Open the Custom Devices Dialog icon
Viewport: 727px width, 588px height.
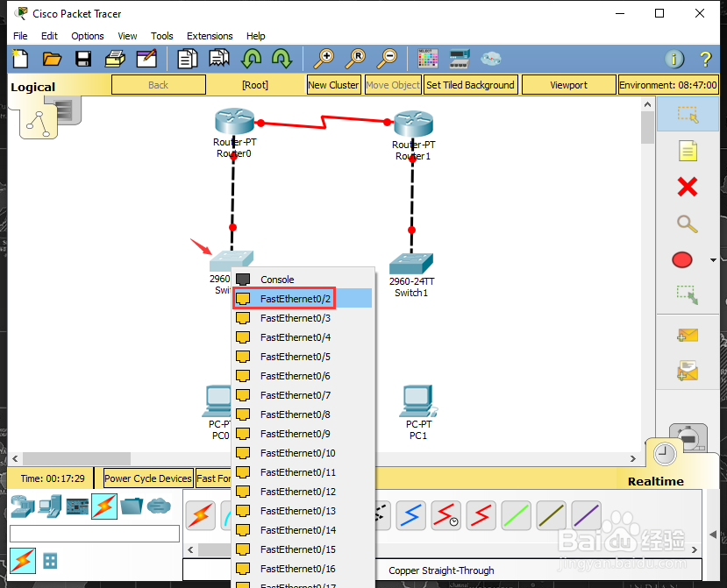(460, 59)
